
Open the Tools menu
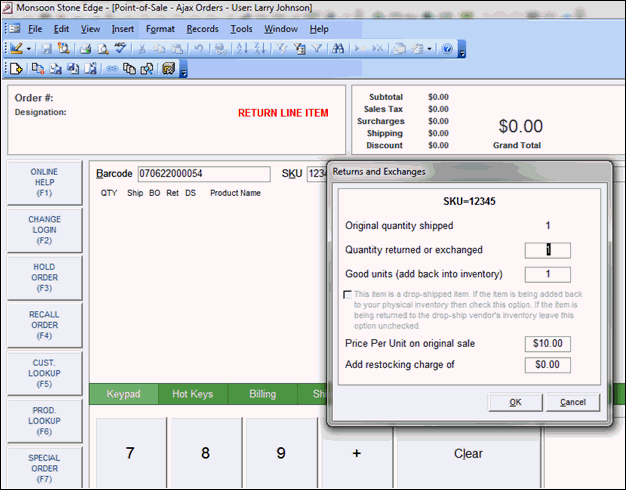[241, 29]
